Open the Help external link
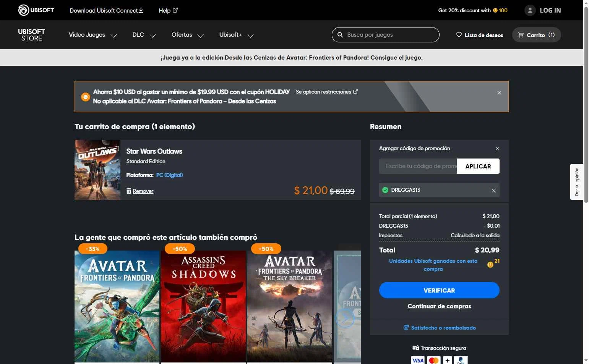589x364 pixels. click(x=168, y=10)
